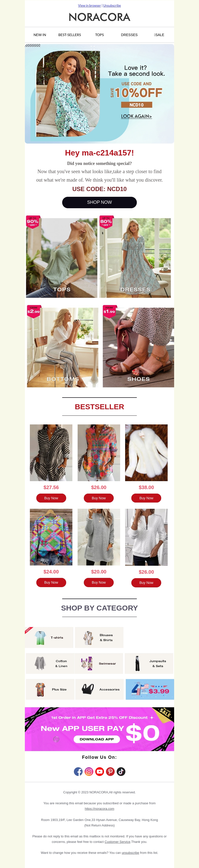Select the T-shirts category tile

coord(49,638)
